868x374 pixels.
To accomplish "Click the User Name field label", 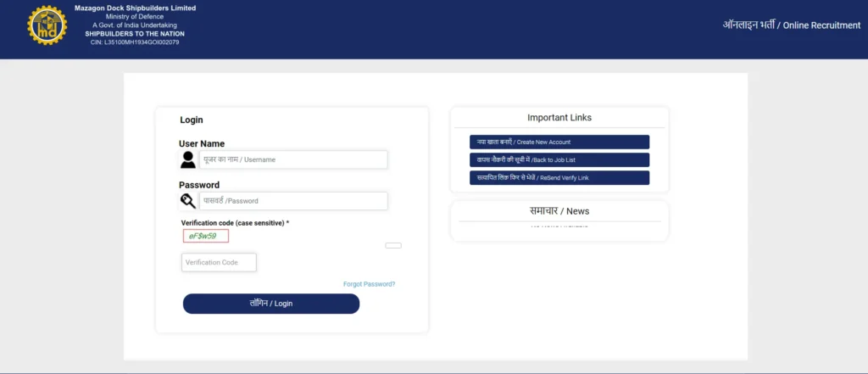I will [x=202, y=144].
